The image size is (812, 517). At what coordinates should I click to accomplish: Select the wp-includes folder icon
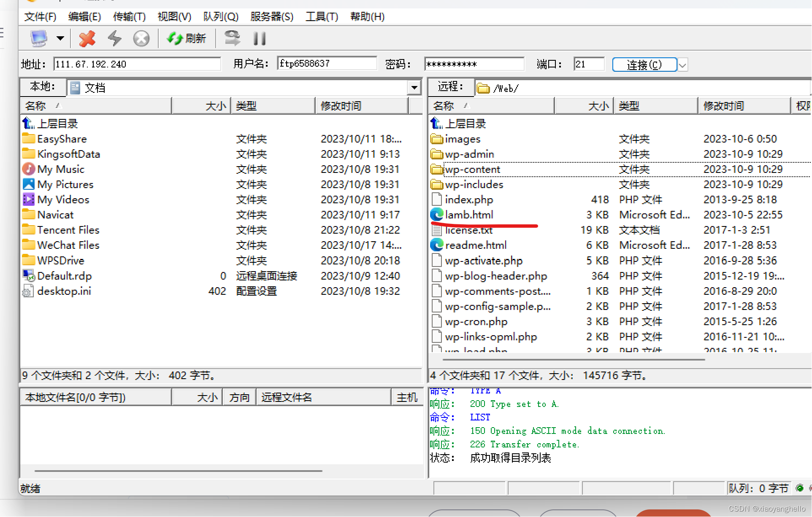click(437, 184)
